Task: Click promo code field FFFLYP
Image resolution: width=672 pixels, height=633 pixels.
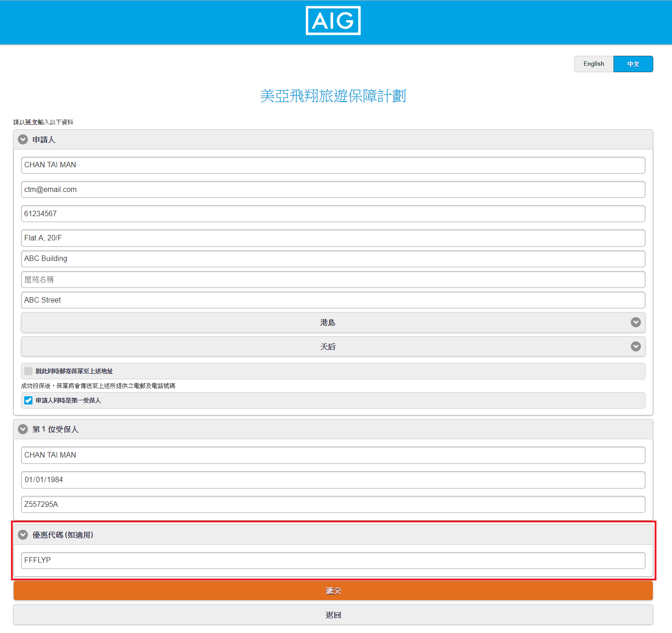Action: [x=333, y=560]
